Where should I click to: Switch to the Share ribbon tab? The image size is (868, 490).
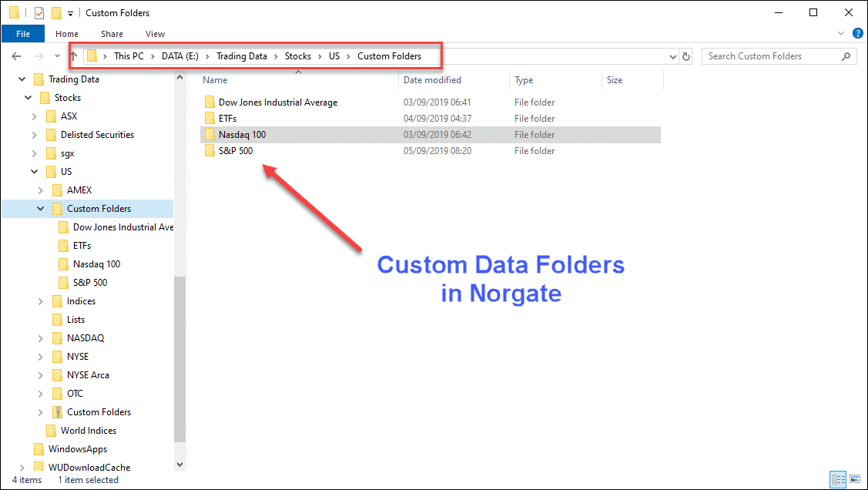(112, 34)
